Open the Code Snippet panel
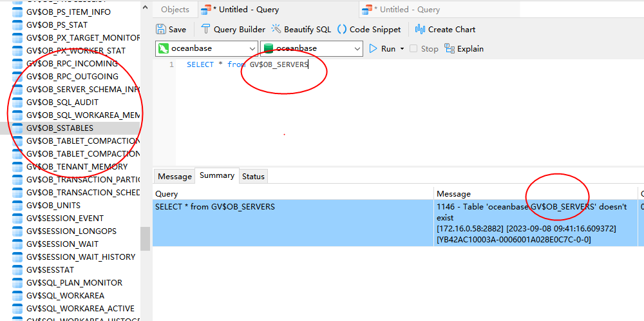Viewport: 644px width, 321px height. 369,30
